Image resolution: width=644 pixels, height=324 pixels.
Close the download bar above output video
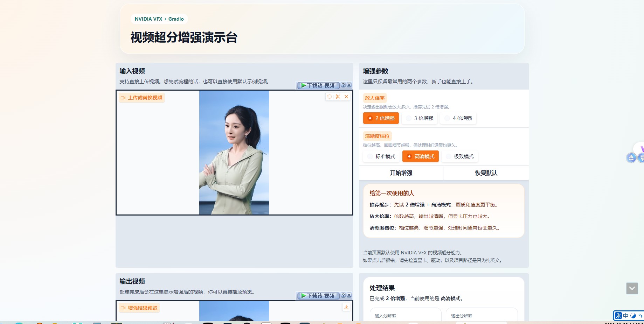pos(349,295)
